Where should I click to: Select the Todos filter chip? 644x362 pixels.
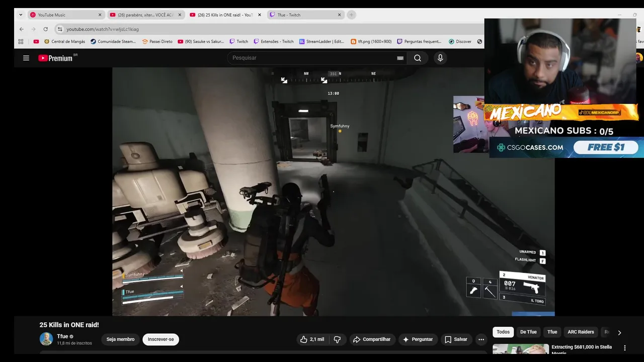click(x=503, y=332)
